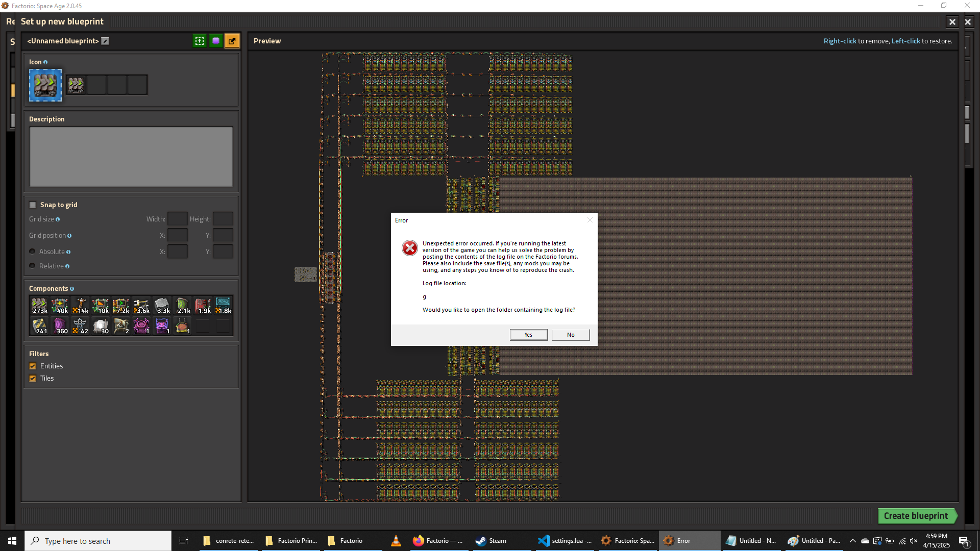980x551 pixels.
Task: Select the inserter component showing 3.6k
Action: pyautogui.click(x=141, y=306)
